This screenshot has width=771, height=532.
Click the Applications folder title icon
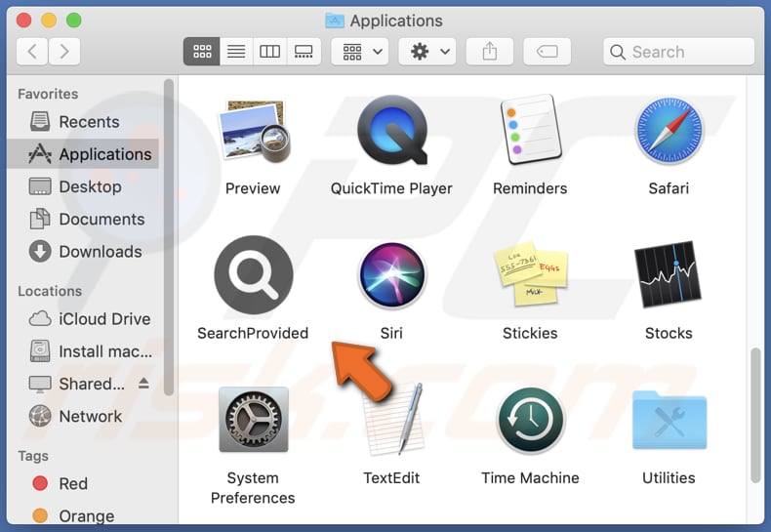tap(335, 20)
